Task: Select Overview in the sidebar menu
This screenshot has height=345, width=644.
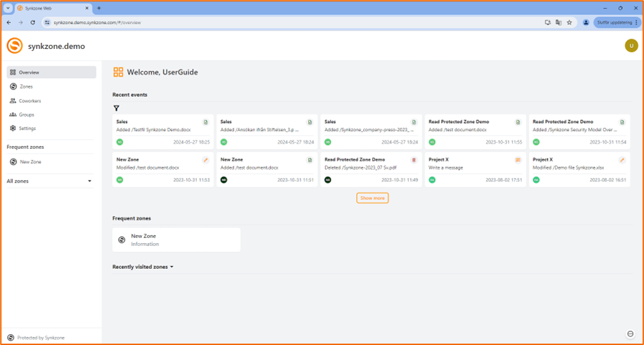Action: click(51, 72)
